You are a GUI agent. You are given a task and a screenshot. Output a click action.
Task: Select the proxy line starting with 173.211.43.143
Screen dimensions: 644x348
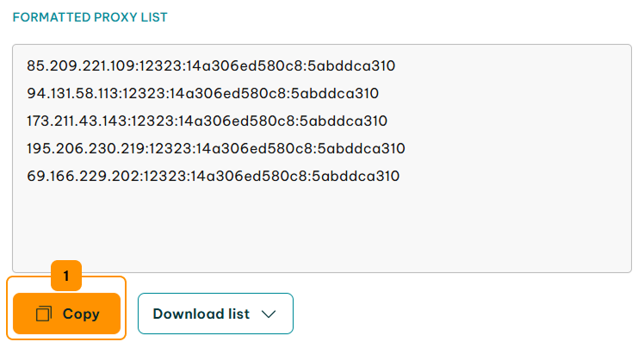click(207, 121)
